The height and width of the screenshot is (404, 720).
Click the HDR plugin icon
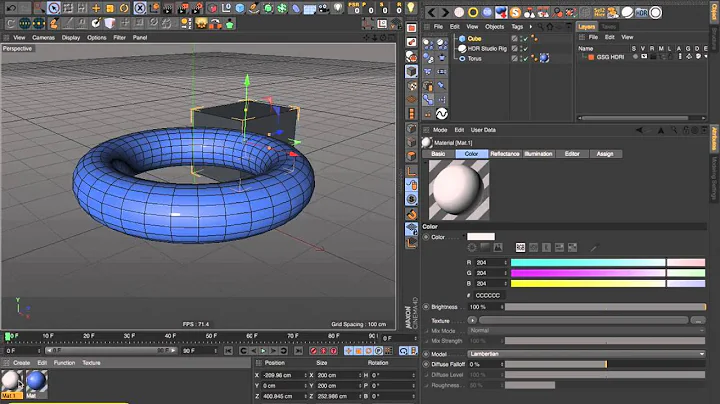pos(641,12)
